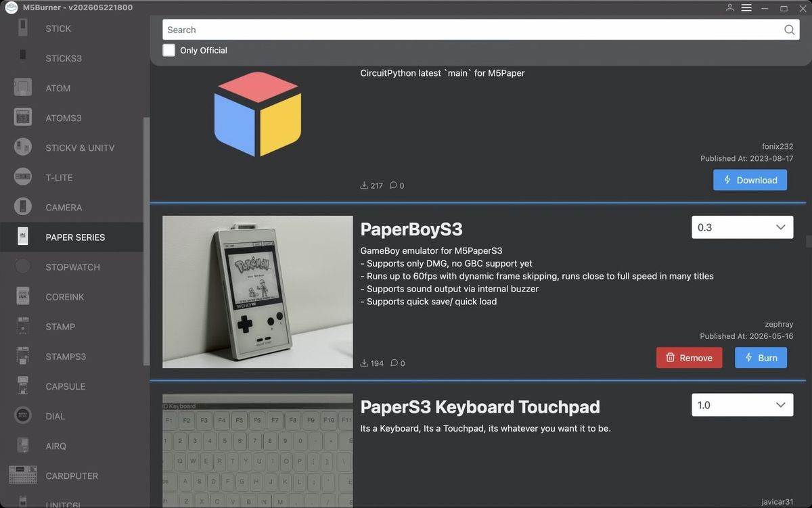Click the search magnifier icon
812x508 pixels.
pos(789,30)
